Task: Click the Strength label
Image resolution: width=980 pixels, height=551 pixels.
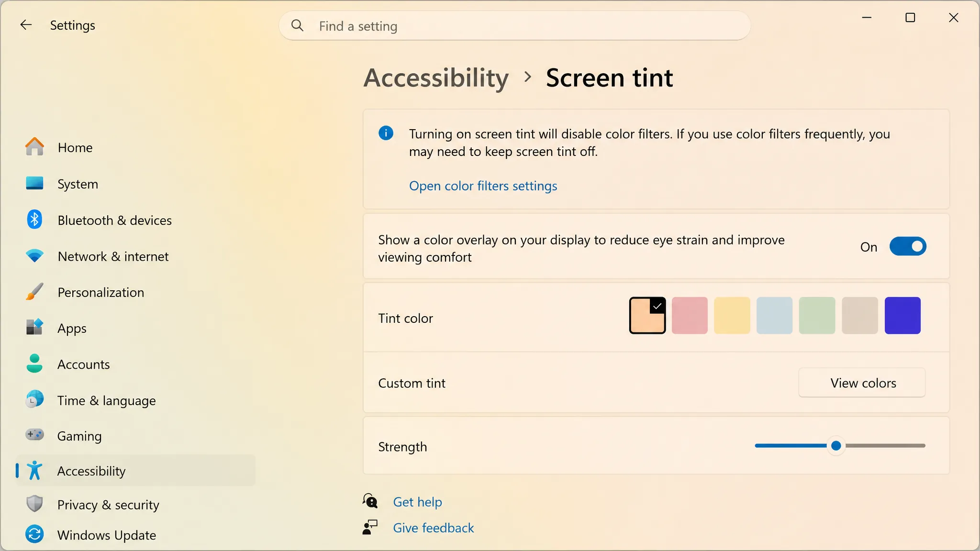Action: click(x=402, y=447)
